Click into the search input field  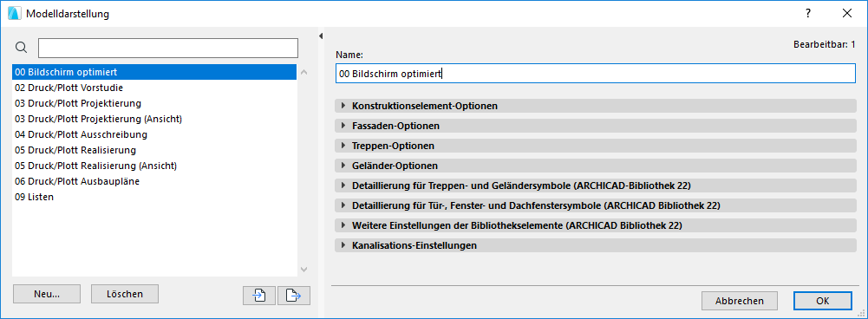(x=168, y=49)
